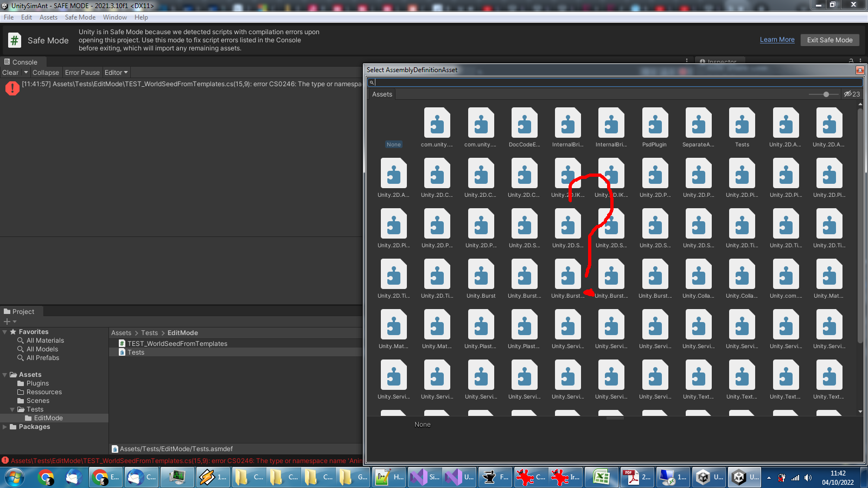Select the PsdPlugin assembly definition asset

pyautogui.click(x=654, y=127)
